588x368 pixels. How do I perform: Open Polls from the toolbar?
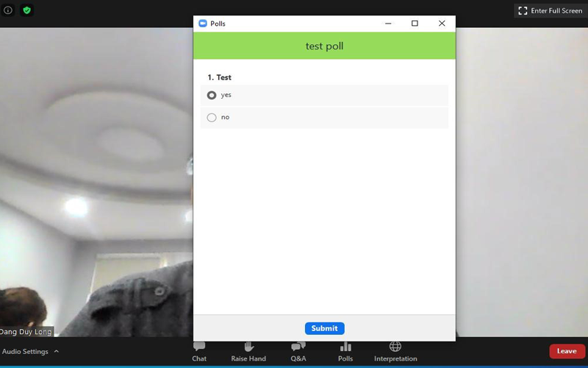coord(345,352)
